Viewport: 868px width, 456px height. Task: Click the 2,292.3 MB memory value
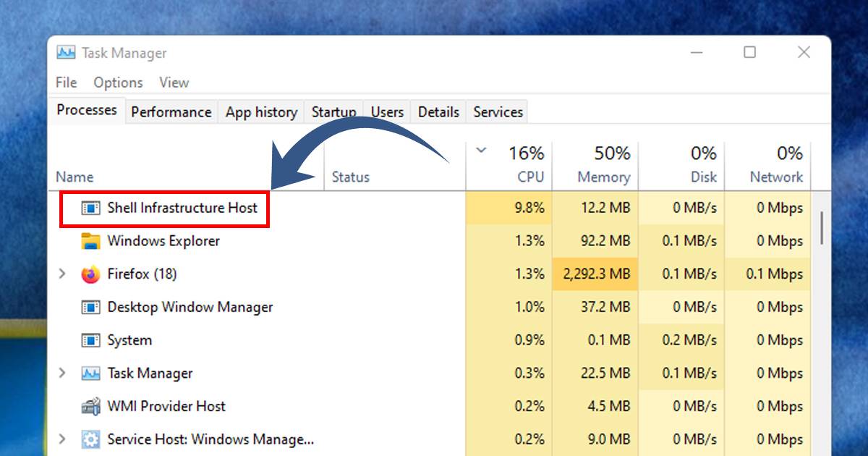[597, 274]
